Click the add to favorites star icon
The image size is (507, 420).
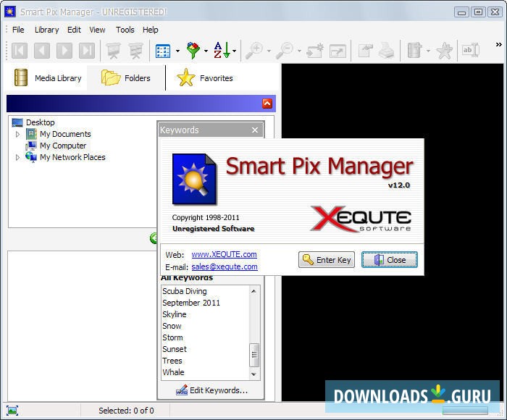(x=444, y=51)
